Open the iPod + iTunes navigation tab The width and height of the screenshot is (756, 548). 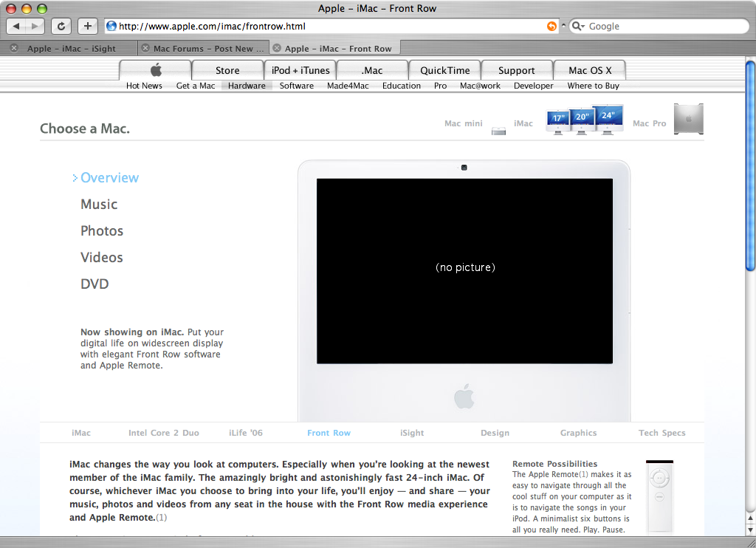pos(300,70)
